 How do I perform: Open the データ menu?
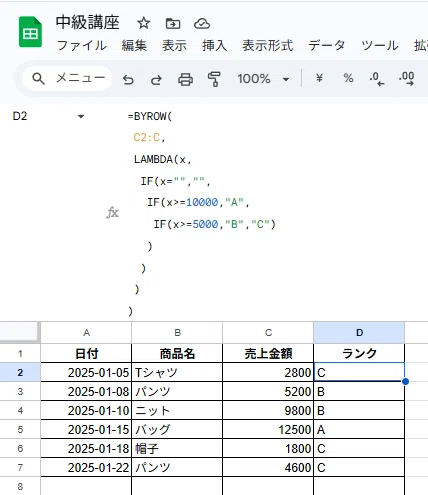tap(326, 45)
